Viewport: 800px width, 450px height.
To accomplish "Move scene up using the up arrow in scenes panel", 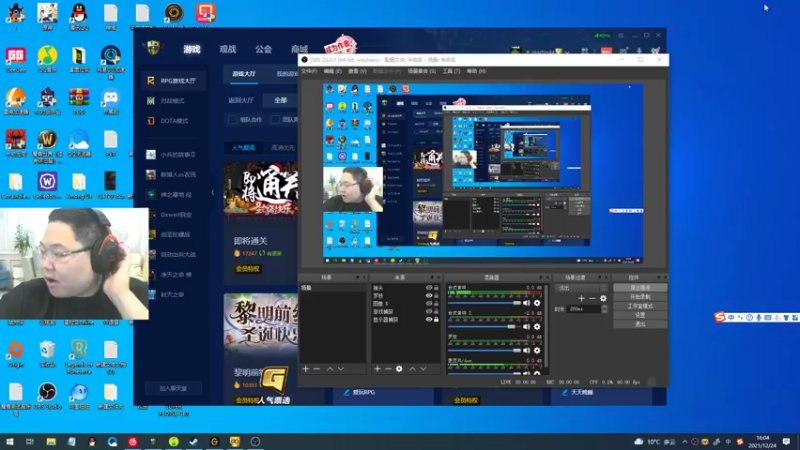I will pos(330,369).
